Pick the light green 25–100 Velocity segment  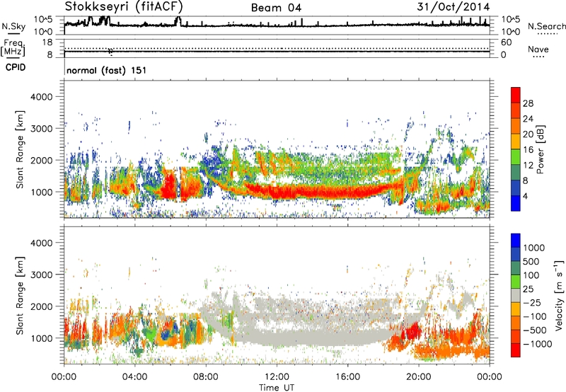[x=516, y=282]
